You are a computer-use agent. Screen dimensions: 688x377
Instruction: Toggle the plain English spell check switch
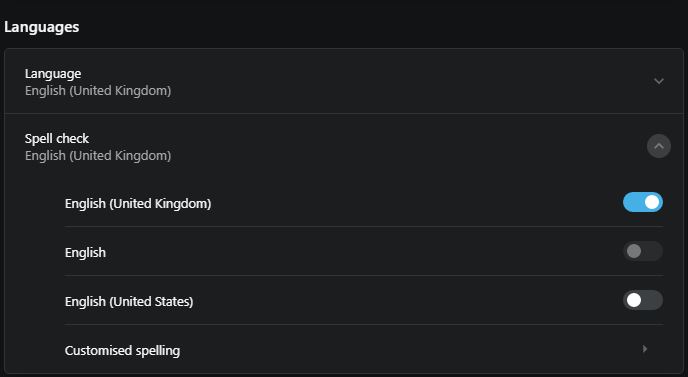point(643,251)
